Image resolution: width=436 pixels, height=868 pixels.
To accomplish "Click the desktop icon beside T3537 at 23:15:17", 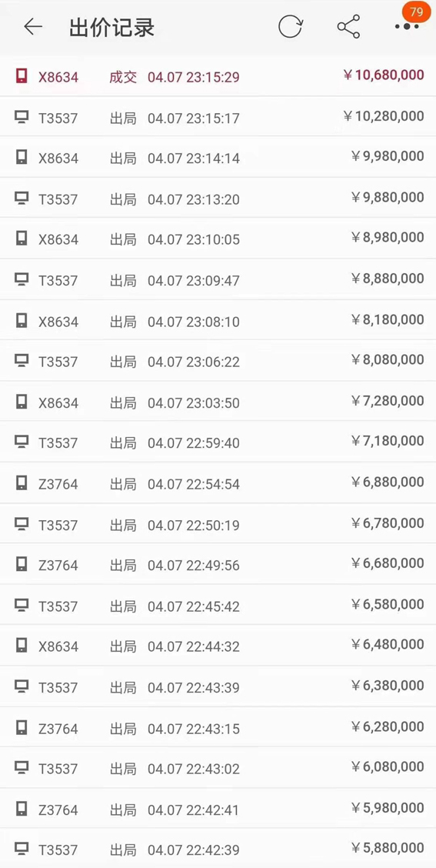I will [21, 117].
